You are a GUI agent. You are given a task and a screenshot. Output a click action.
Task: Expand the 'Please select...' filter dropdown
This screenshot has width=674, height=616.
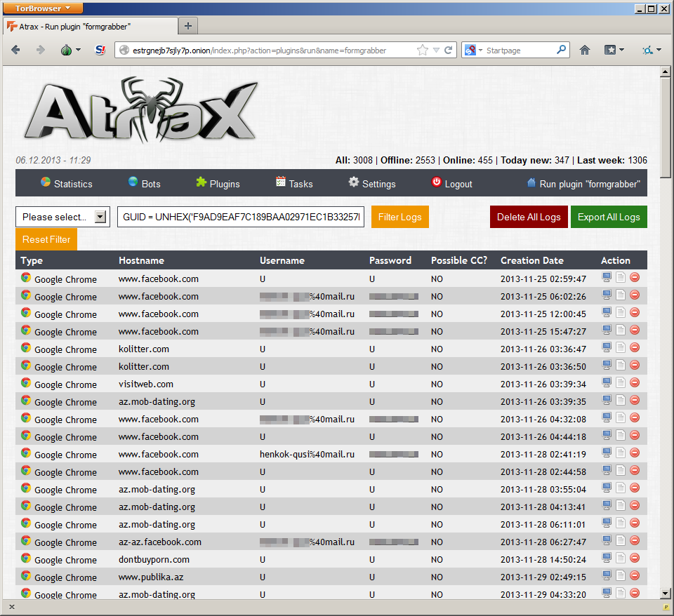coord(100,217)
